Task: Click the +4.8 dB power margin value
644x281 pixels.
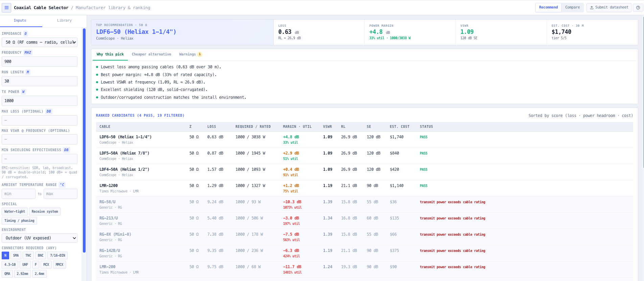Action: 379,32
